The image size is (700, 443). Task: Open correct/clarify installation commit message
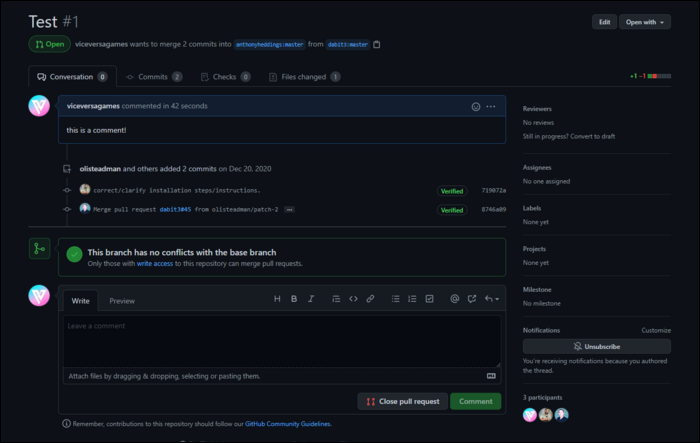point(176,191)
